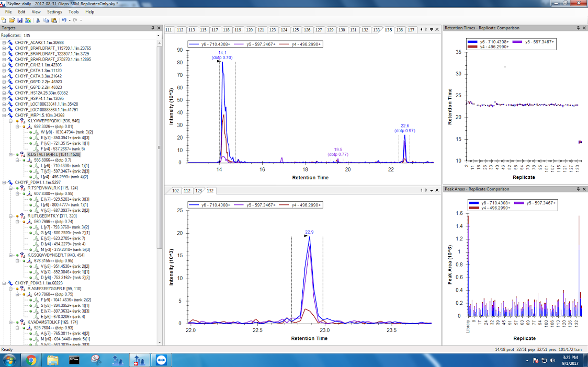
Task: Pin the Targets panel with the pushpin icon
Action: (153, 28)
